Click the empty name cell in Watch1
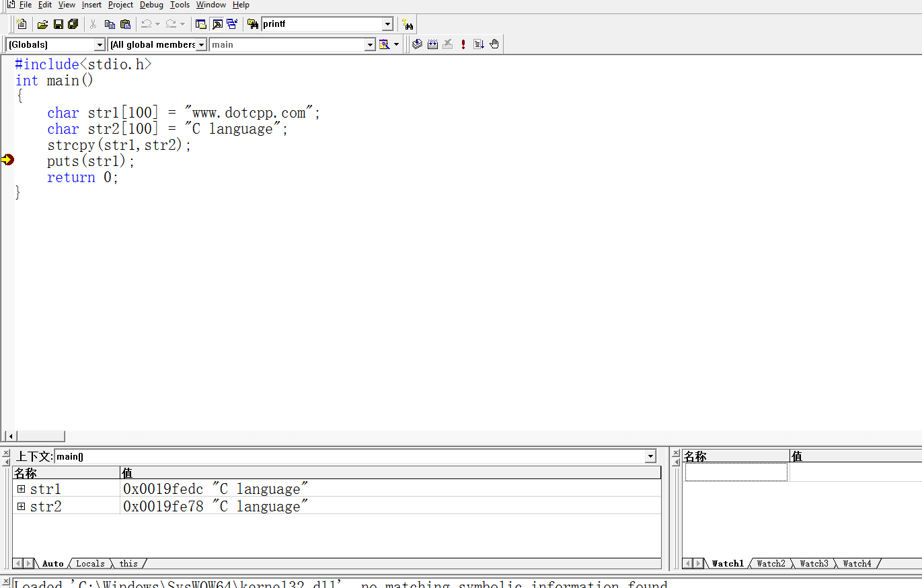This screenshot has width=922, height=588. pos(736,472)
